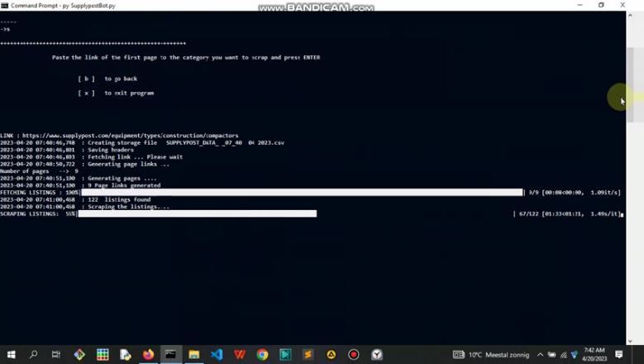This screenshot has width=644, height=364.
Task: Click '67/122' scraping counter text
Action: pos(528,213)
